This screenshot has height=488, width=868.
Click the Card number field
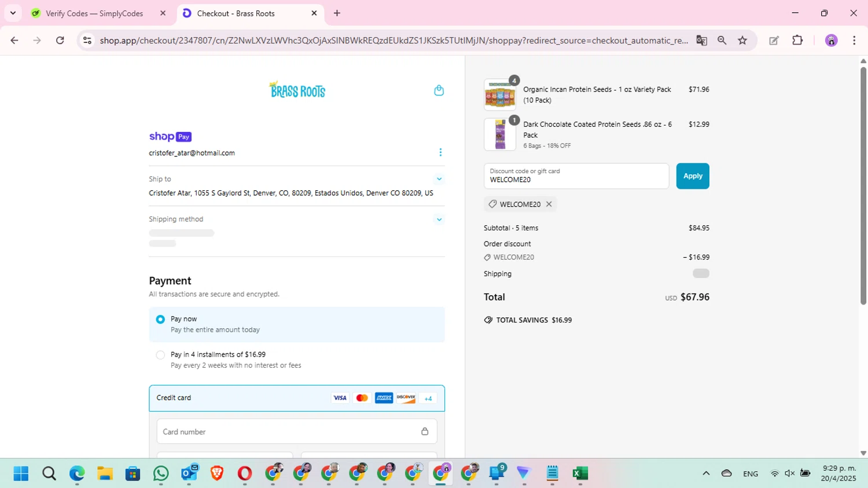point(297,431)
